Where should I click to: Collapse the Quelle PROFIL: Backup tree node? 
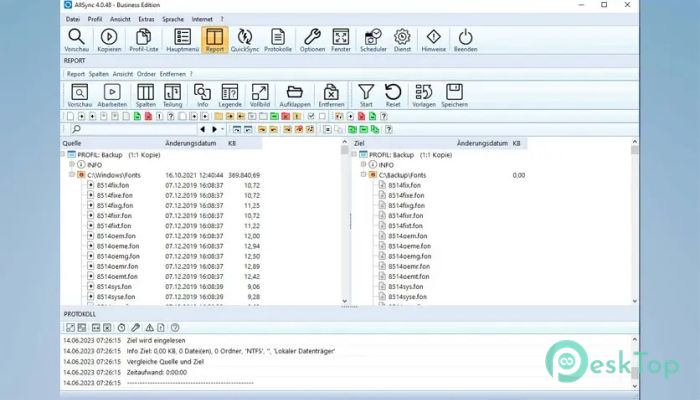[62, 154]
